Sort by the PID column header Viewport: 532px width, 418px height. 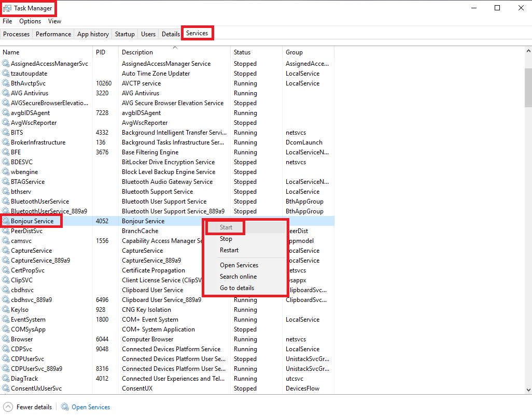point(105,52)
